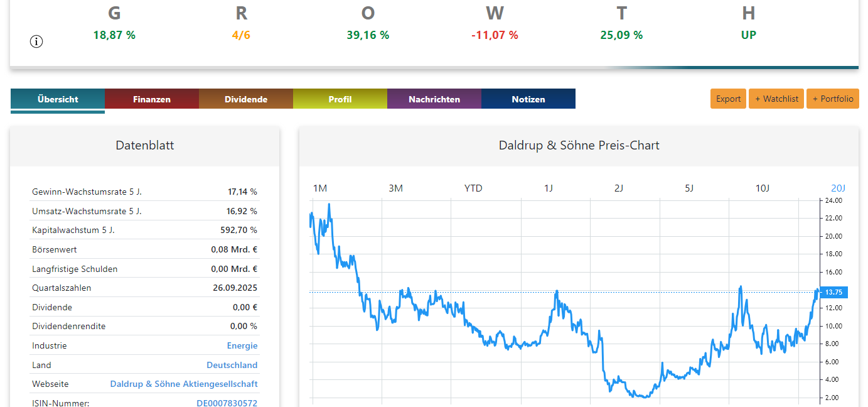Click the G score value 18,87 %
Screen dimensions: 868x407
114,35
